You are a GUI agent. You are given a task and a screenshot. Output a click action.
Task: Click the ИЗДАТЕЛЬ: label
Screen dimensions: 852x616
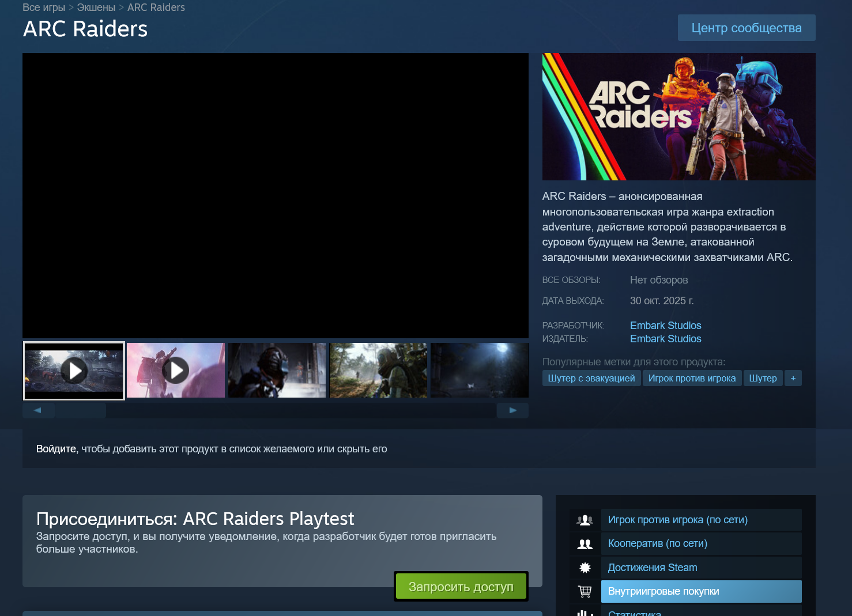coord(565,339)
